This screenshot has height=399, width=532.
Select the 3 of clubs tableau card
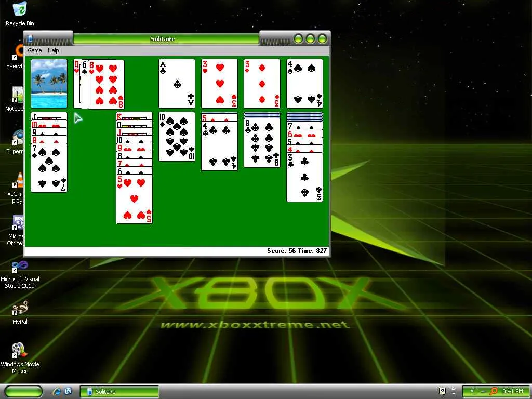(x=304, y=177)
